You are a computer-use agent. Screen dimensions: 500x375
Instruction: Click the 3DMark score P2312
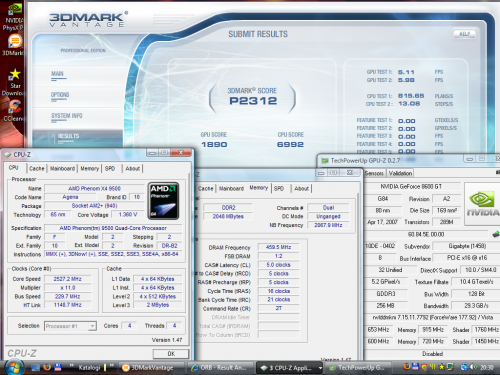[x=253, y=101]
